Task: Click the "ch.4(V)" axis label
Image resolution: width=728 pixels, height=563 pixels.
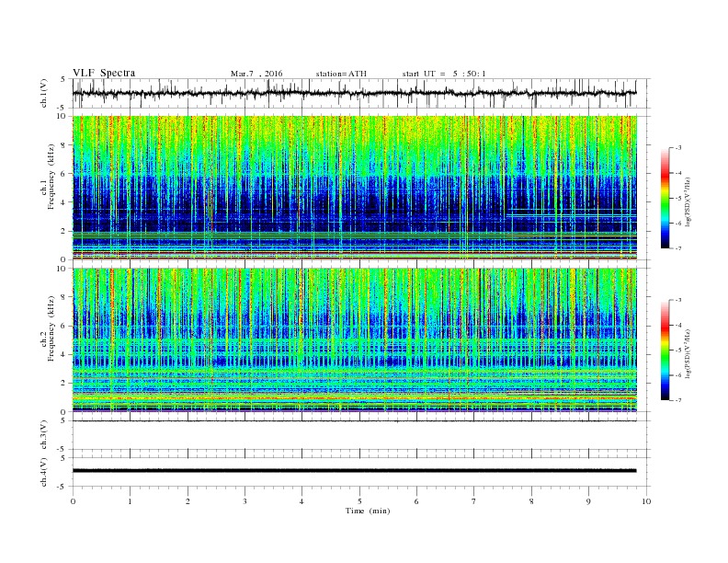Action: point(44,472)
